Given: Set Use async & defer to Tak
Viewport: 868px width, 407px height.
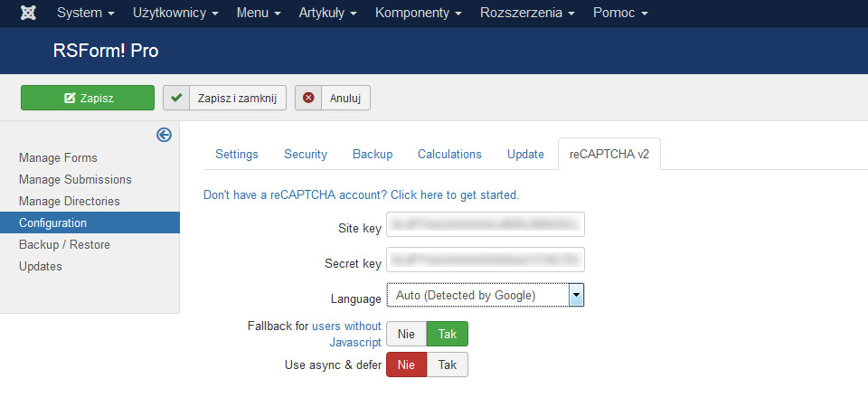Looking at the screenshot, I should pos(448,364).
